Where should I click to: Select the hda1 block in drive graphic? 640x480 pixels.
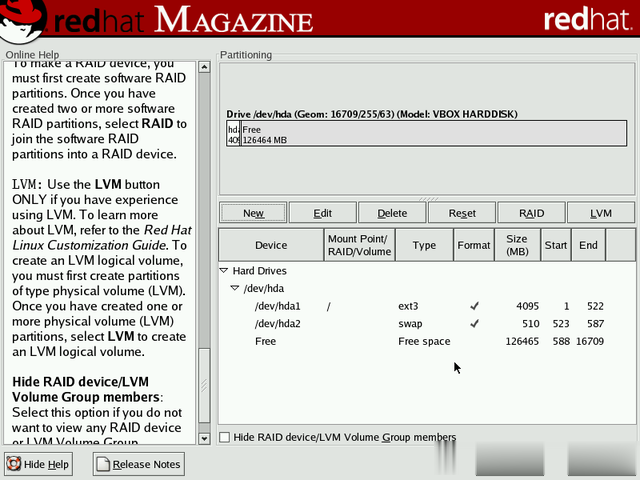[233, 134]
